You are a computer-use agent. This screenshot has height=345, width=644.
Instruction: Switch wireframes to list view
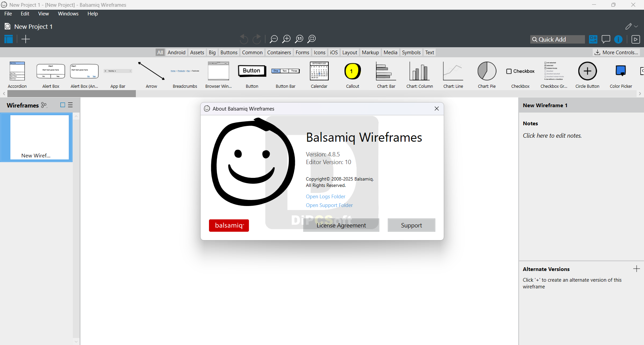[70, 105]
